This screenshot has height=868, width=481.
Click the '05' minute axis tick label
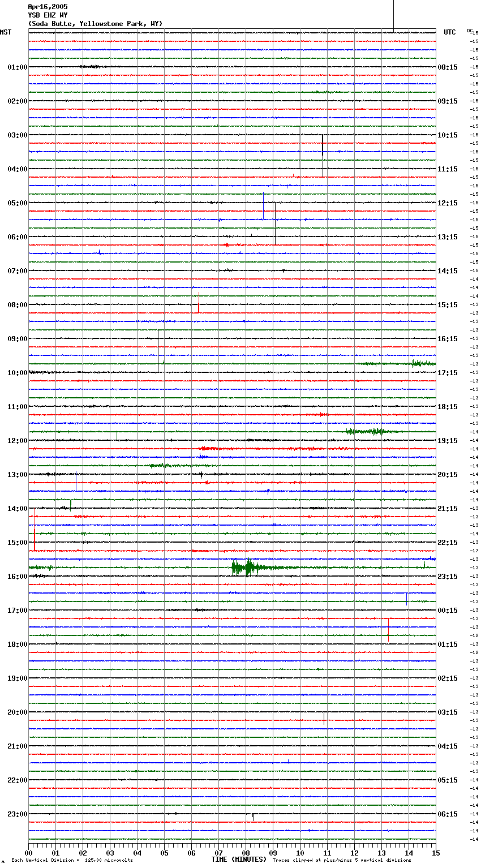click(x=164, y=853)
